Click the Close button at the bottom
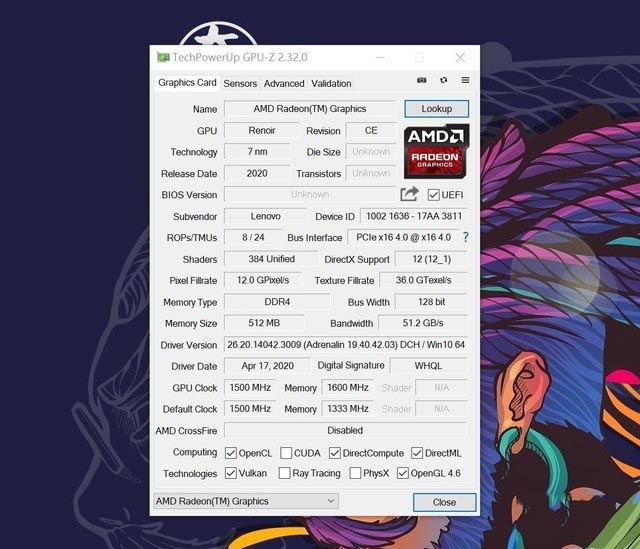 (x=444, y=502)
